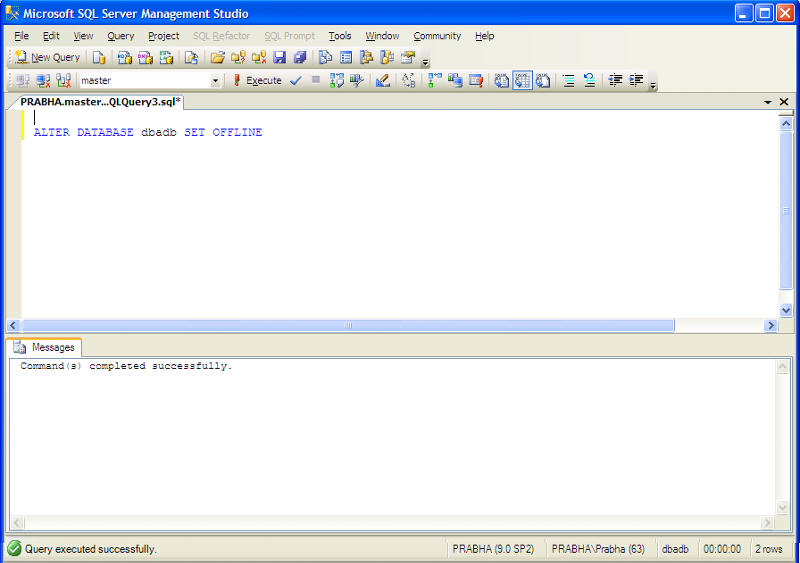This screenshot has width=800, height=563.
Task: Click 'PRABHA\Prabha (63)' in the status bar
Action: tap(598, 549)
